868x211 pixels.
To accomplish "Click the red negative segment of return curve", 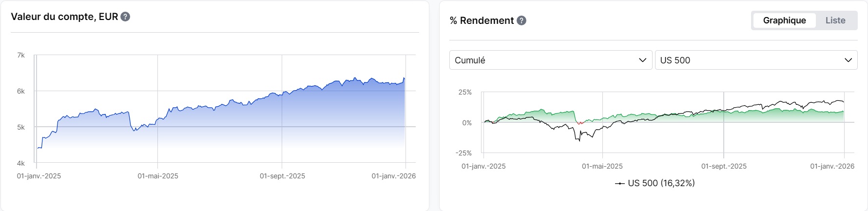I will tap(579, 123).
